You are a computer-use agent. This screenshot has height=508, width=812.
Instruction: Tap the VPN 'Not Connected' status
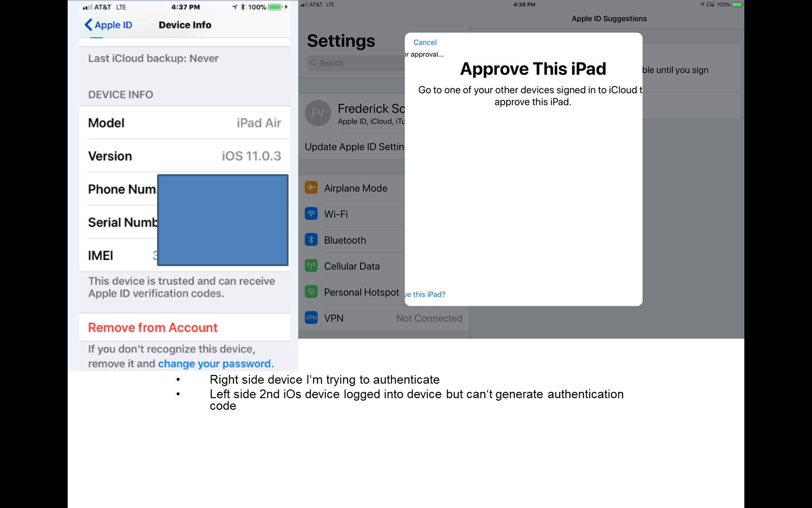429,318
